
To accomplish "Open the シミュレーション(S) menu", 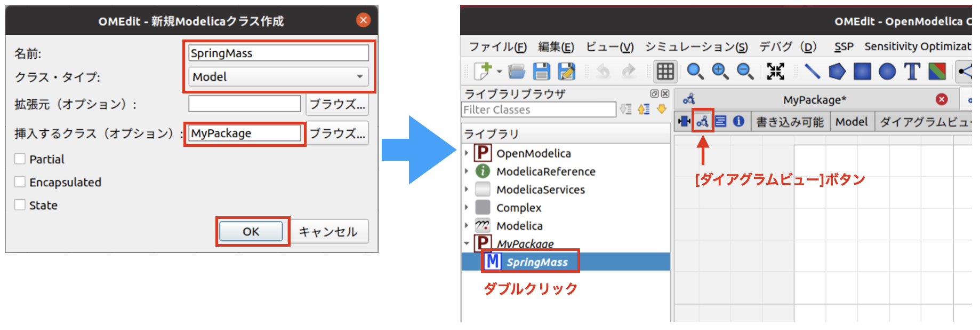I will tap(696, 47).
